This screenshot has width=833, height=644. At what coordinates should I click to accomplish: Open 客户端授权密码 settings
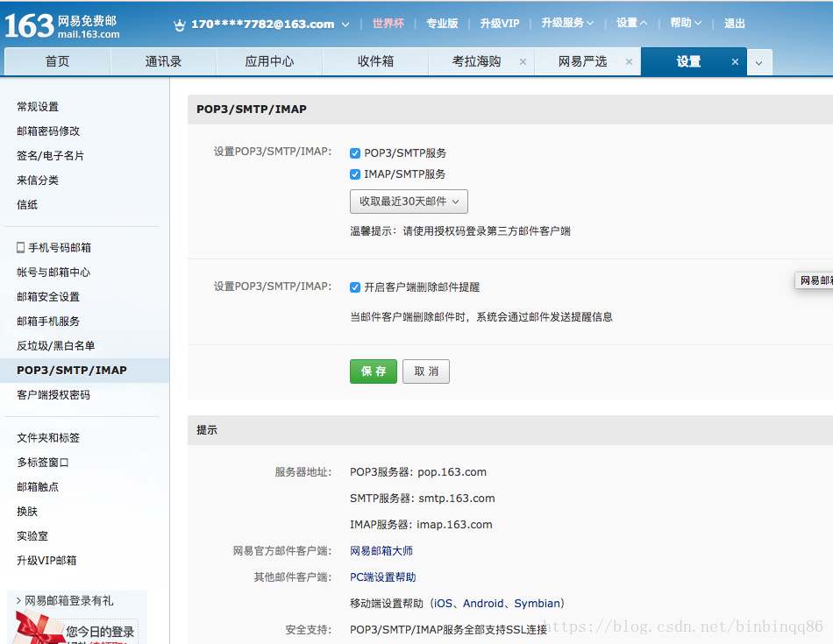(53, 394)
